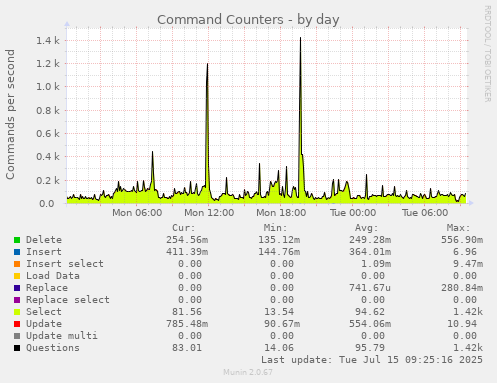Click the 'Commands per second' axis label

point(10,114)
